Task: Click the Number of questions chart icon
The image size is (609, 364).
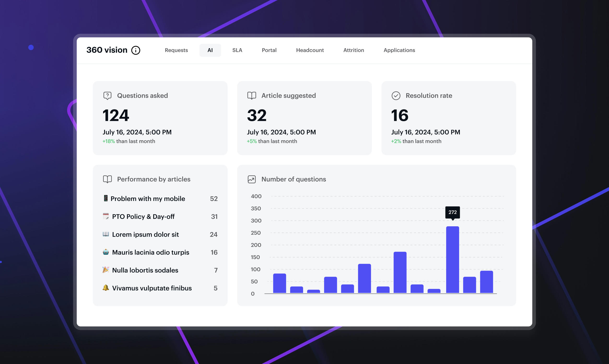Action: pos(252,179)
